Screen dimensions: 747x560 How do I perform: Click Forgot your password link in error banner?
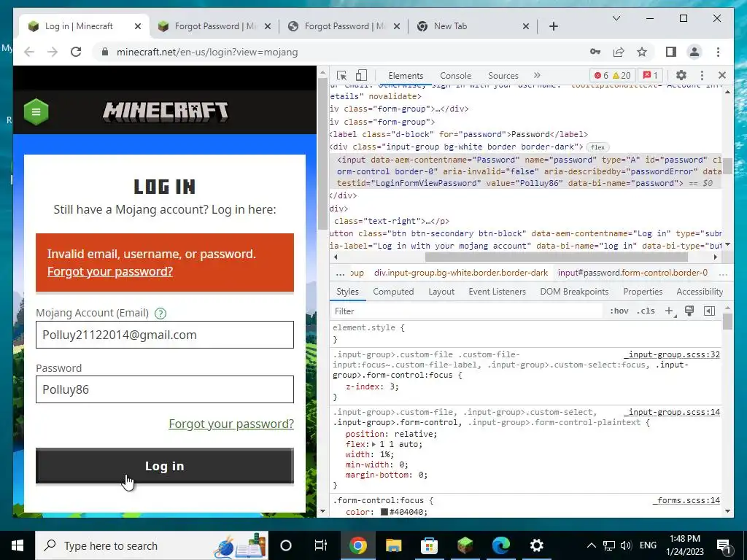[x=110, y=271]
